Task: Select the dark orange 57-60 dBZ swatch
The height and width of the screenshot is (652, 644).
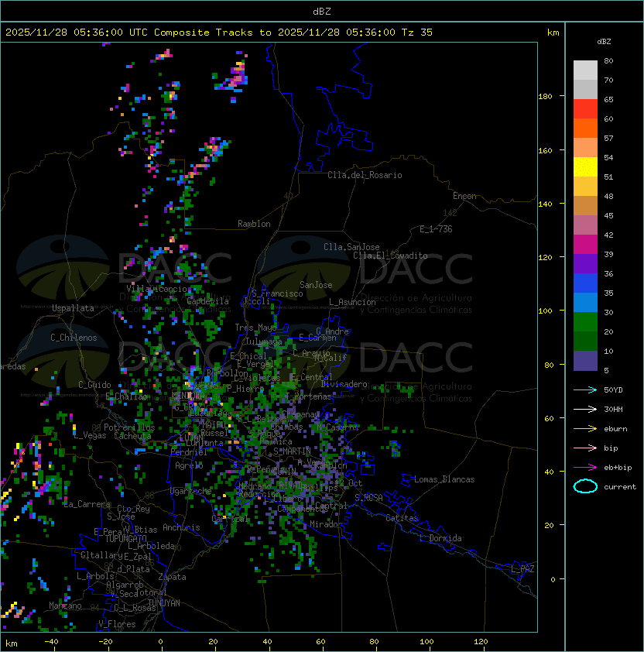Action: pyautogui.click(x=585, y=128)
